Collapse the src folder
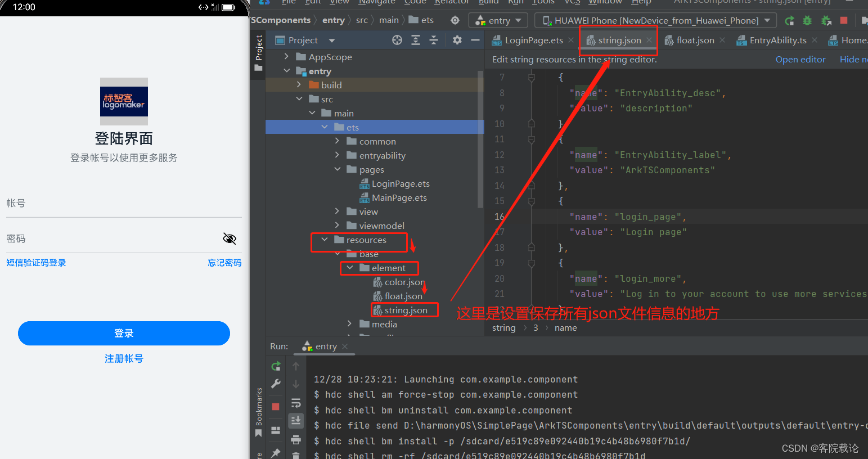Screen dimensions: 868x459 point(299,99)
